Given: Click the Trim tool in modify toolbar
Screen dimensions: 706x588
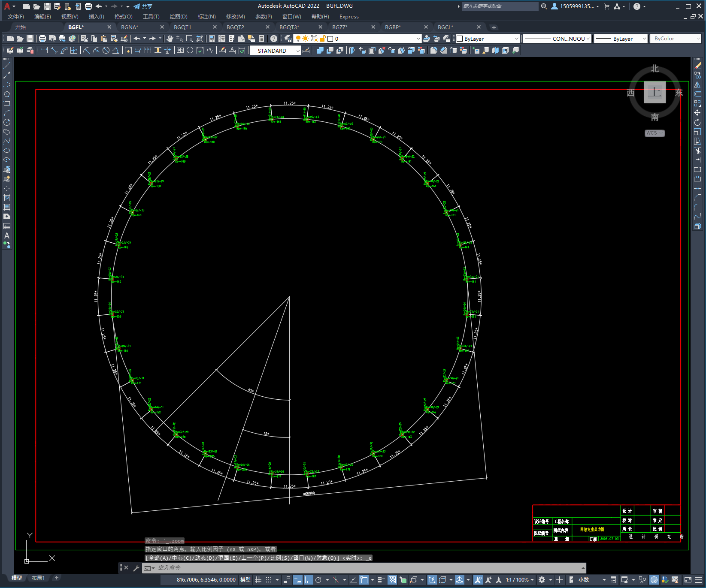Looking at the screenshot, I should [x=697, y=151].
